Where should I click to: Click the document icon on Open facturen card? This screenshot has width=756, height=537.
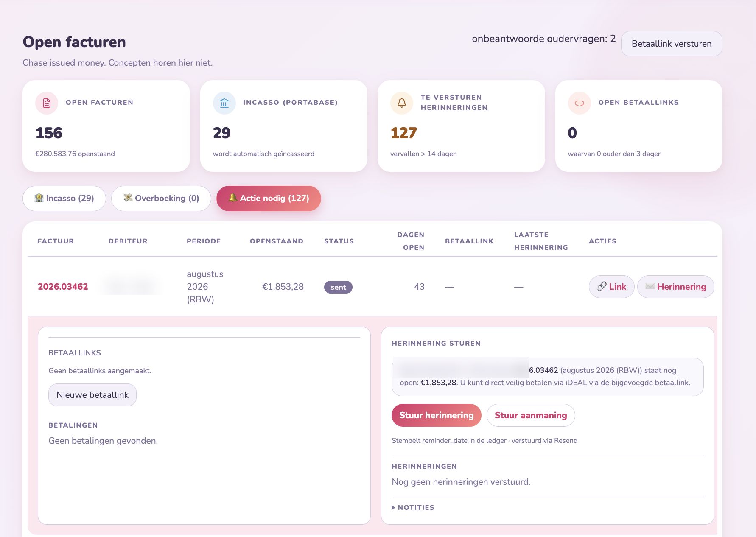(x=47, y=103)
